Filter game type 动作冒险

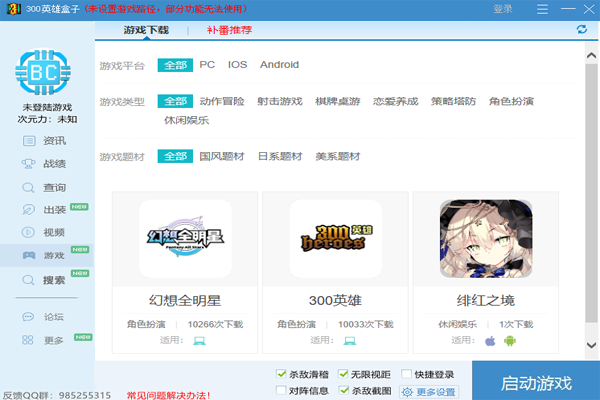tap(222, 101)
